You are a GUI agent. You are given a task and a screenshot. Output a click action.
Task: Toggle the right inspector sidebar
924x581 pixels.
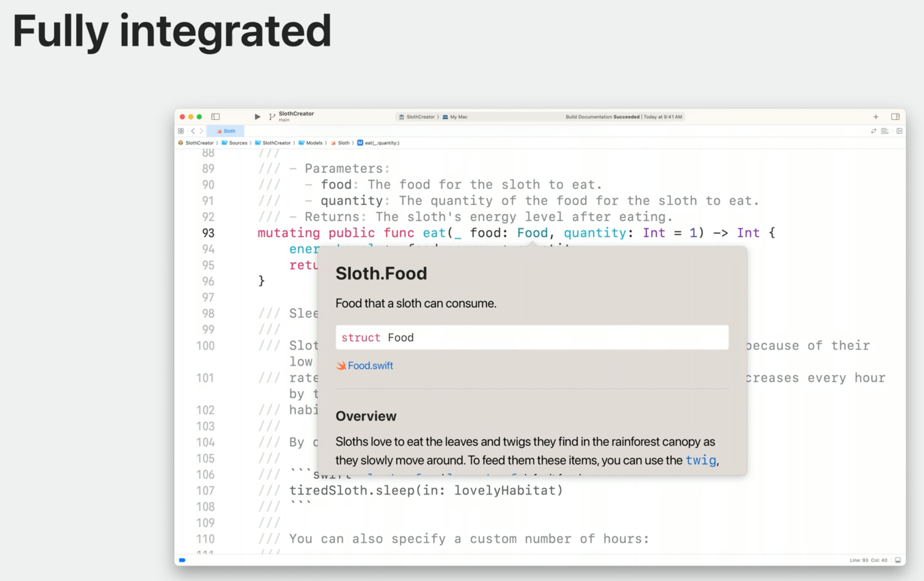[895, 117]
